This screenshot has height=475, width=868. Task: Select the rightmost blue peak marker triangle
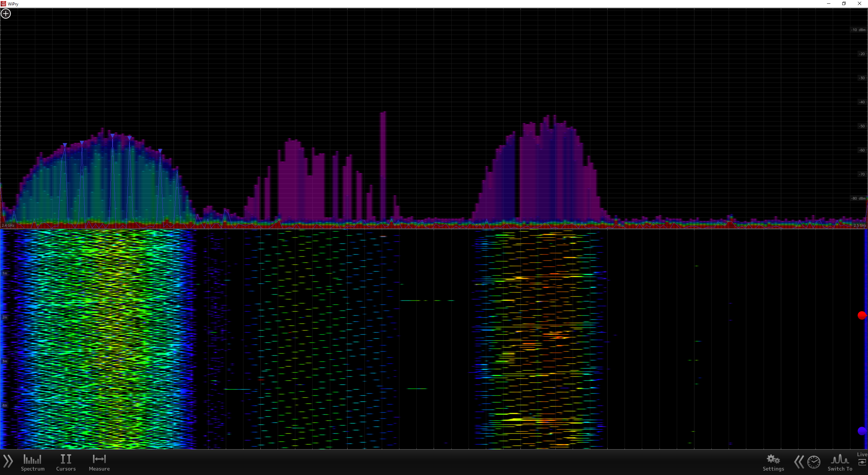click(x=160, y=151)
